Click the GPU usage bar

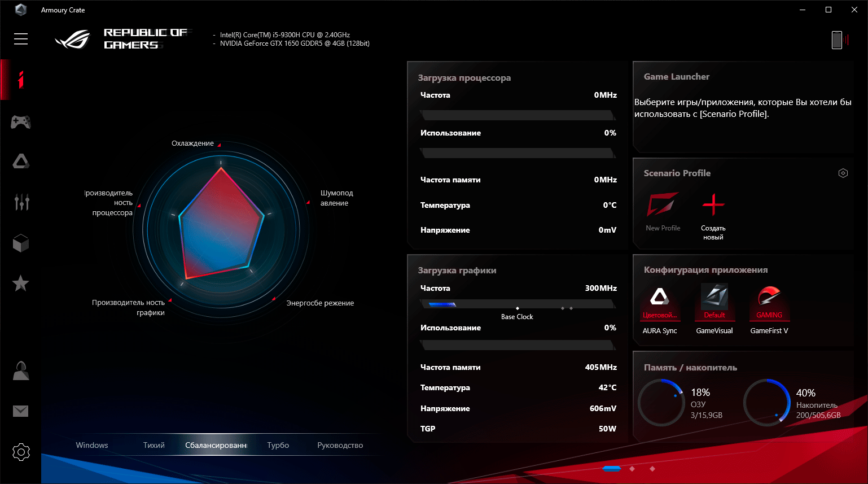pyautogui.click(x=518, y=345)
